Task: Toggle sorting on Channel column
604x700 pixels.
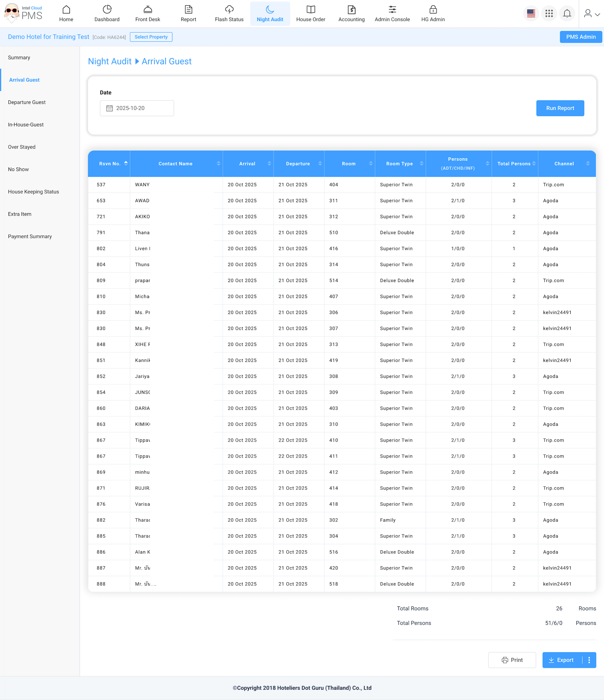Action: pyautogui.click(x=564, y=164)
